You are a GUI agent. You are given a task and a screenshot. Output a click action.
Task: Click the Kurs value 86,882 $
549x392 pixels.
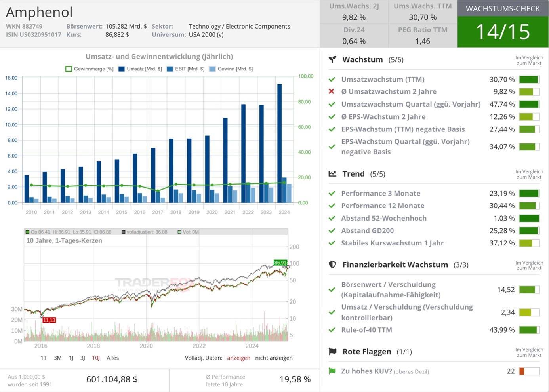coord(117,34)
